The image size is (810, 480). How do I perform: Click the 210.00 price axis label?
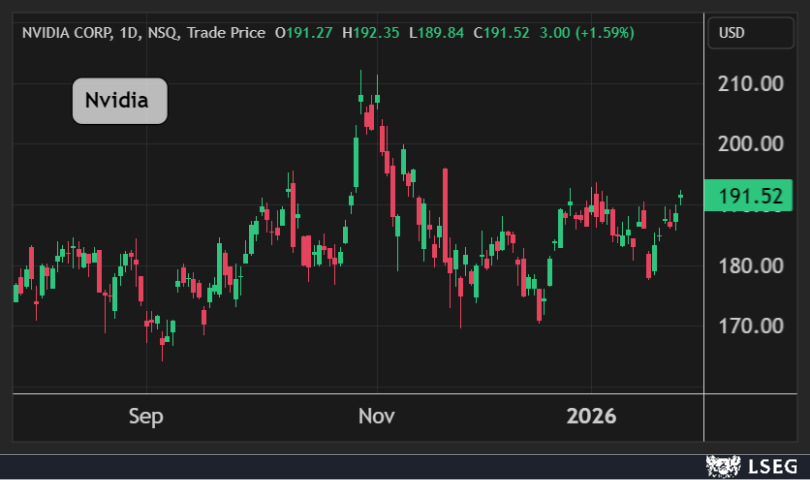750,83
